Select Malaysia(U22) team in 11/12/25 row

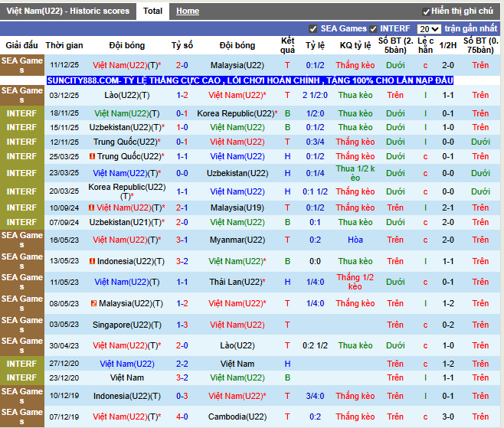[237, 65]
